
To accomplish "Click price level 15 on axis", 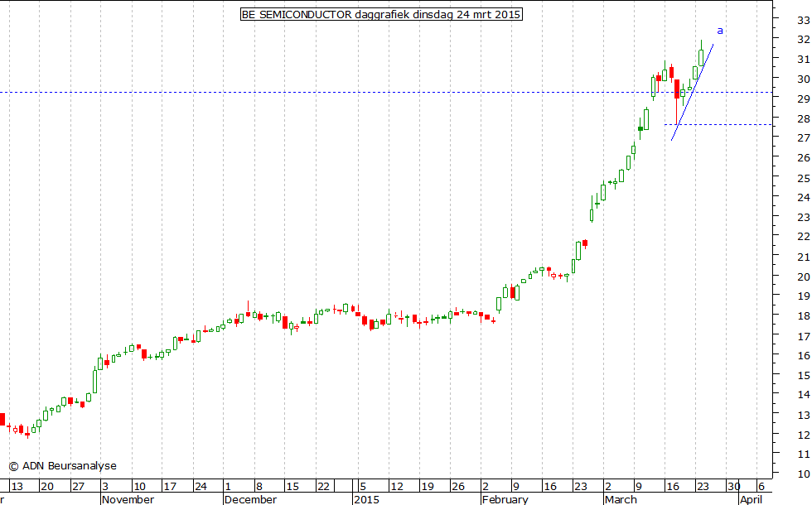I will [804, 375].
